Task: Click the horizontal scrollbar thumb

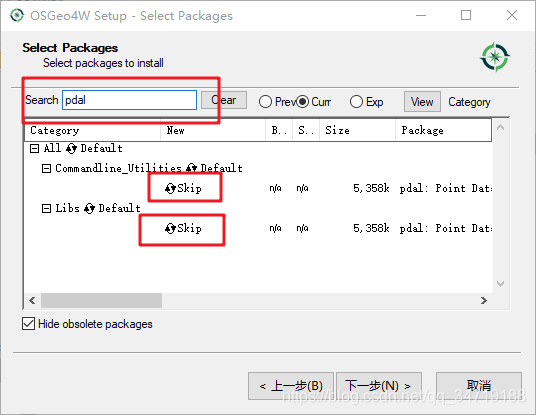Action: pyautogui.click(x=102, y=300)
